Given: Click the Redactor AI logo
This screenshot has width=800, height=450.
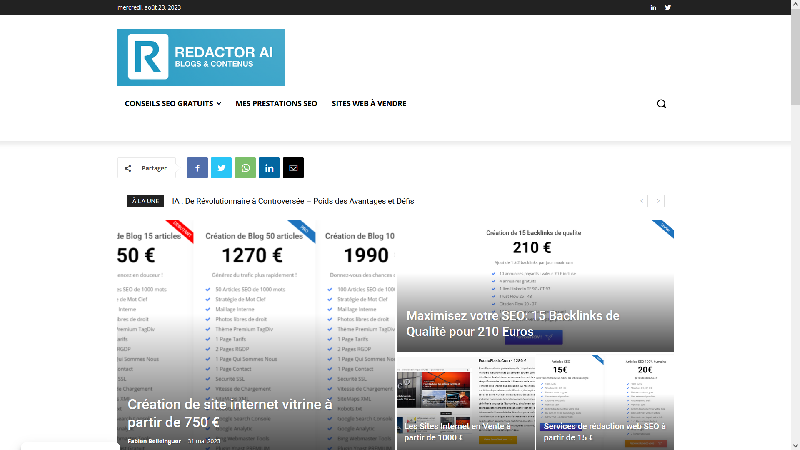Looking at the screenshot, I should pos(201,57).
